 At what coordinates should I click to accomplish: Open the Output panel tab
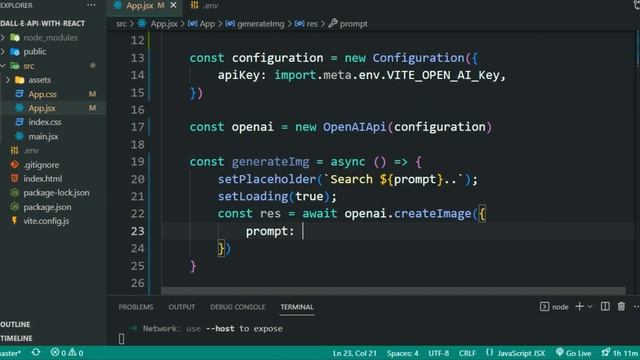(x=182, y=307)
